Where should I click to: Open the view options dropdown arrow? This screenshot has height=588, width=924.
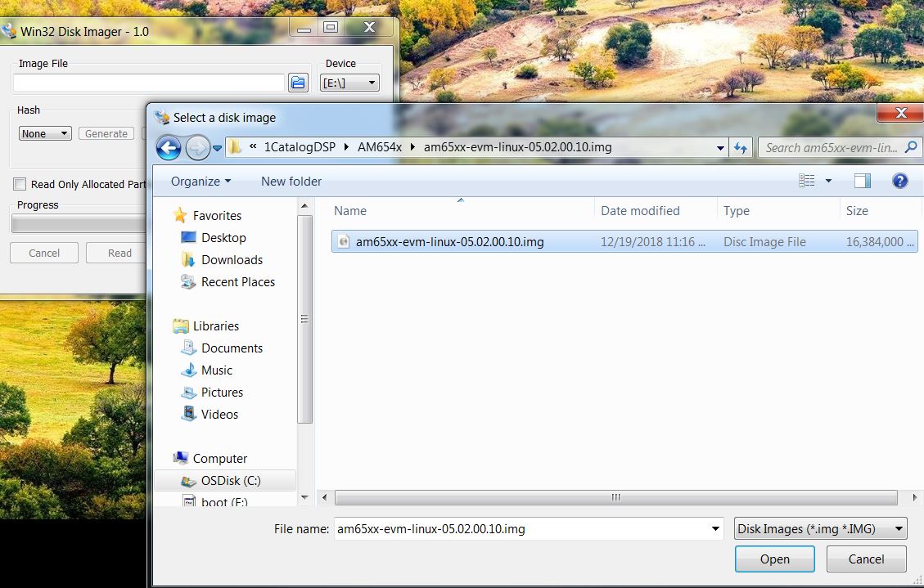828,181
